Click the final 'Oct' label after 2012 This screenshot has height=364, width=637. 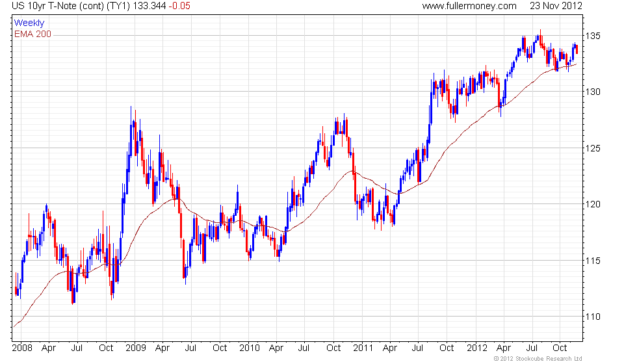[560, 348]
